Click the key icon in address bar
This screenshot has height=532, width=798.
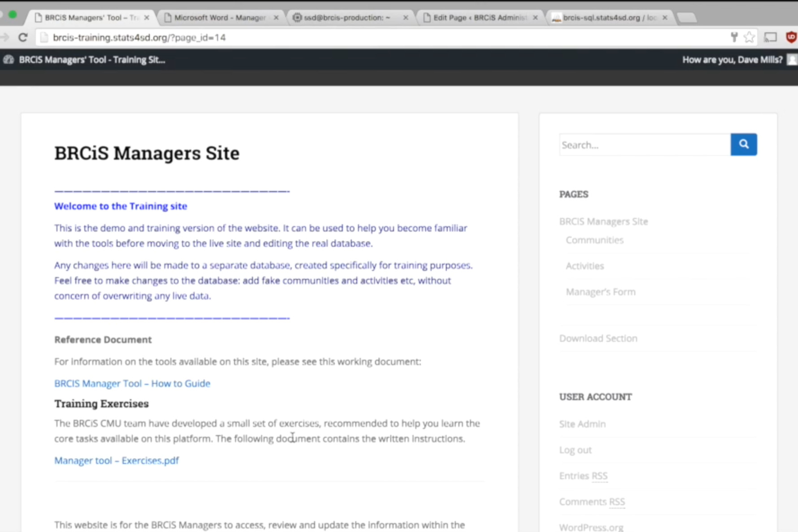pyautogui.click(x=734, y=37)
